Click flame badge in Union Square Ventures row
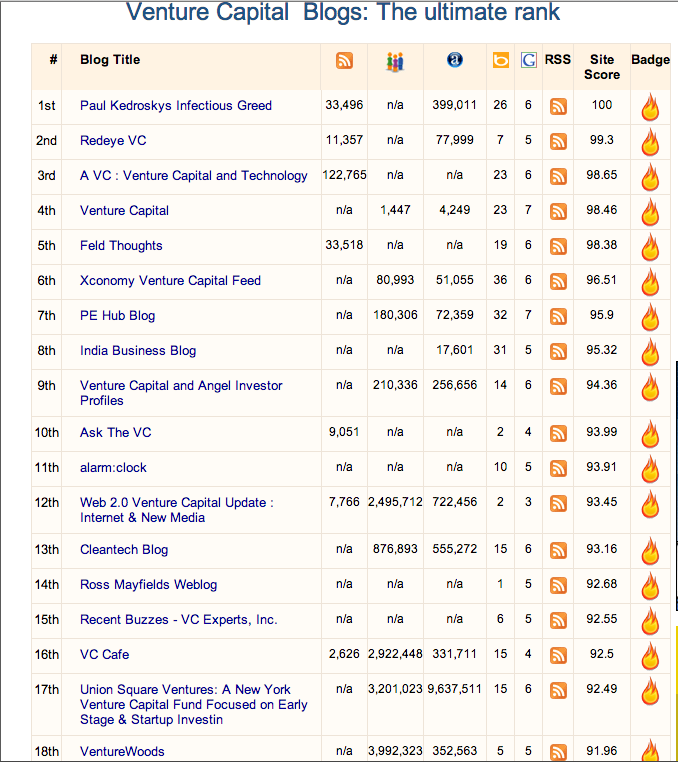 click(x=650, y=691)
